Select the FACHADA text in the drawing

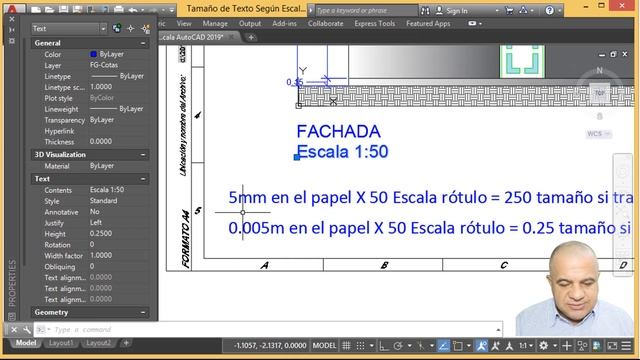click(x=338, y=131)
